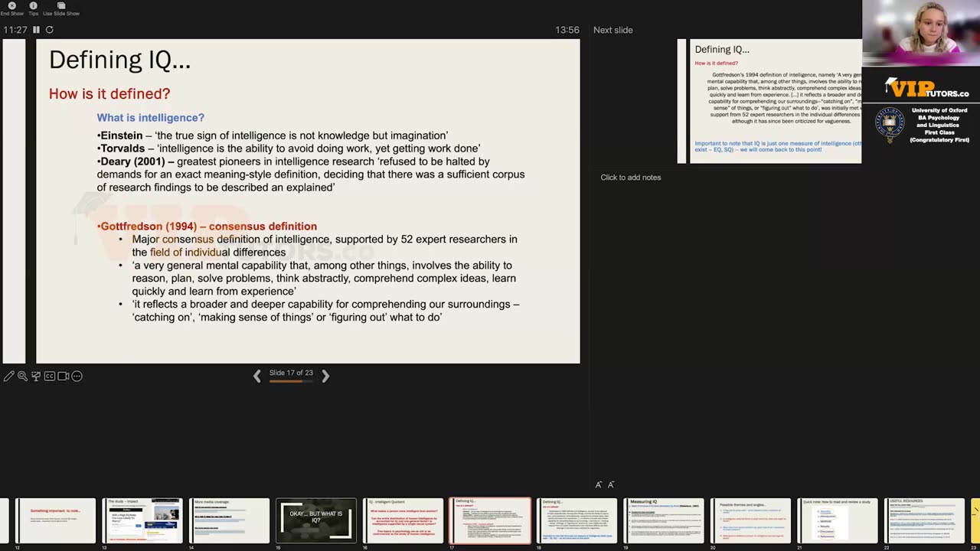Click 'What is intelligence?' subheading

click(x=150, y=117)
